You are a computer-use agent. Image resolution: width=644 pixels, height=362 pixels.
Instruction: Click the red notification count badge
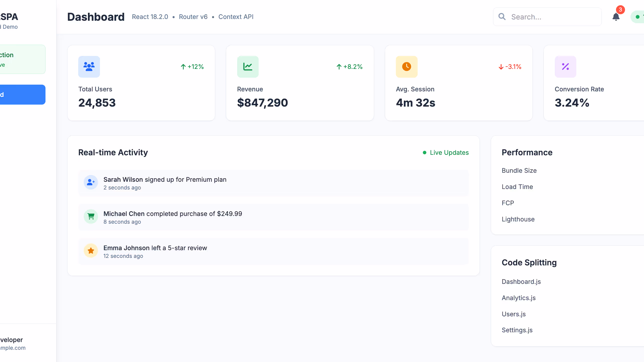(x=620, y=10)
